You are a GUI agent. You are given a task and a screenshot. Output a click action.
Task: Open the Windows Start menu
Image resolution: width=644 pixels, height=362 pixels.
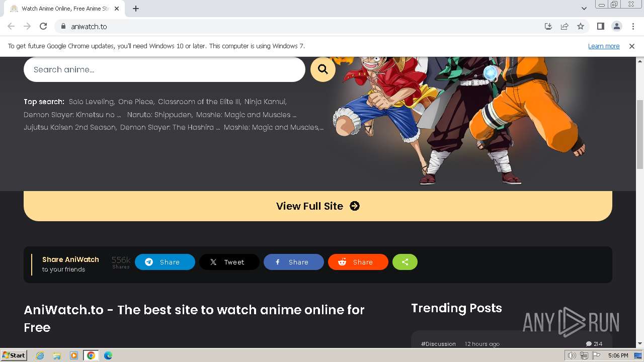14,355
